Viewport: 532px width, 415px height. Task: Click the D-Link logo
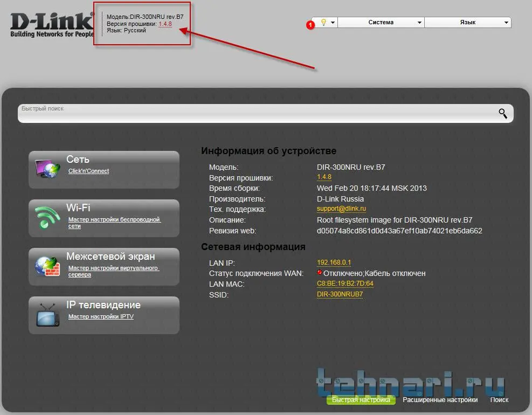coord(52,24)
